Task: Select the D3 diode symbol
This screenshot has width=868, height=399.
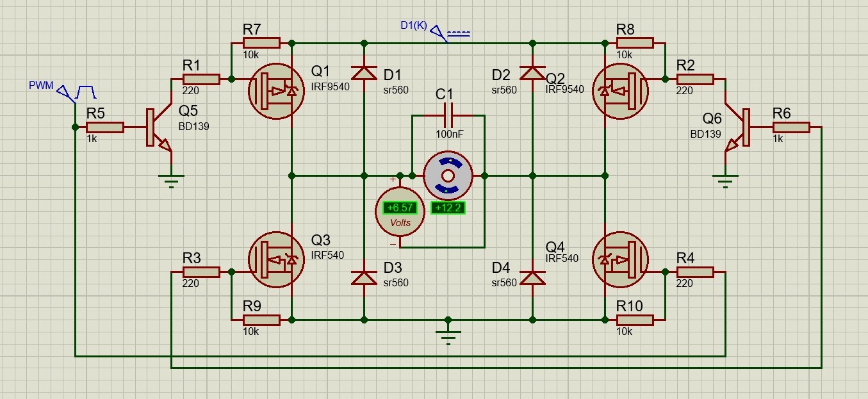Action: tap(364, 278)
